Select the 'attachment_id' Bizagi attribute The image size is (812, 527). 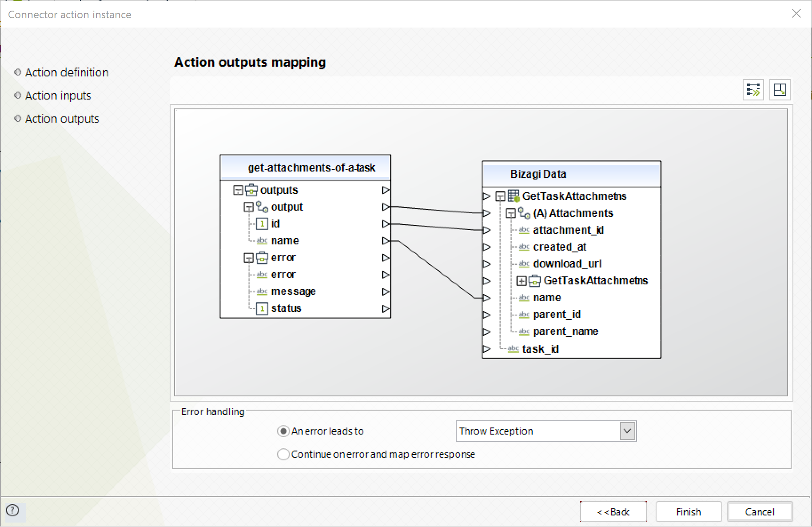point(569,230)
